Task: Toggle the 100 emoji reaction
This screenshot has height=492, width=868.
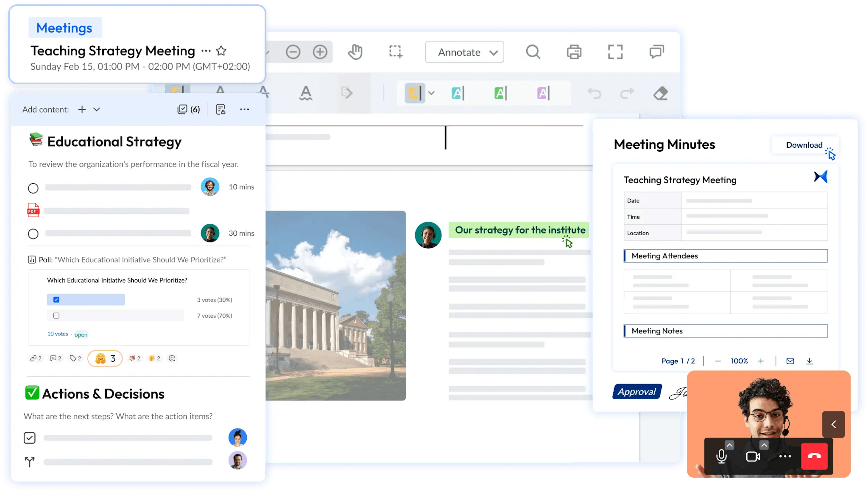Action: [134, 358]
